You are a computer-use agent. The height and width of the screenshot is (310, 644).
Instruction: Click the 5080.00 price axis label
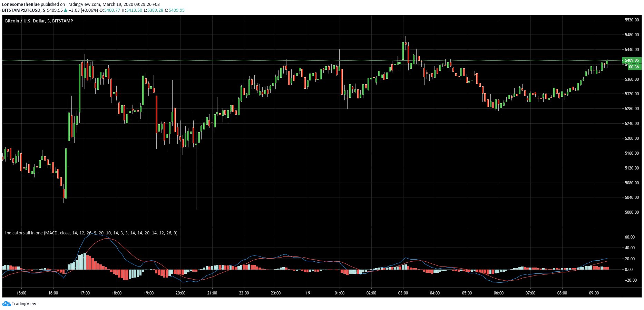[632, 183]
